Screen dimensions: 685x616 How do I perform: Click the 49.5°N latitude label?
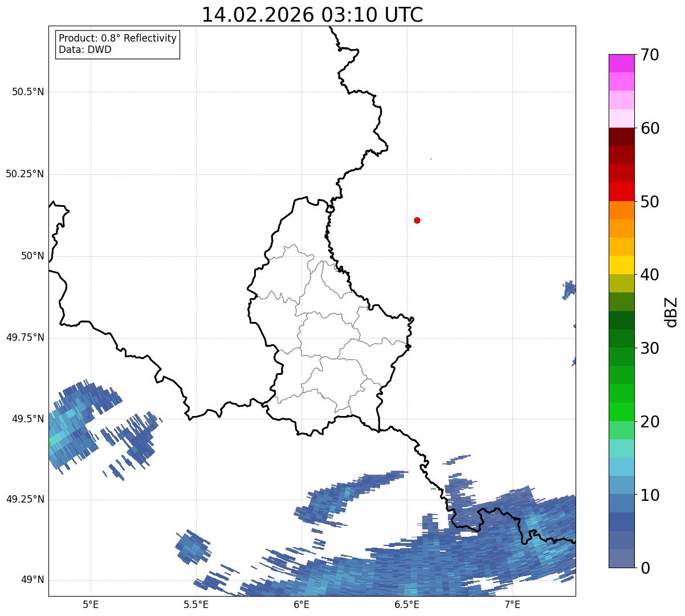click(28, 419)
